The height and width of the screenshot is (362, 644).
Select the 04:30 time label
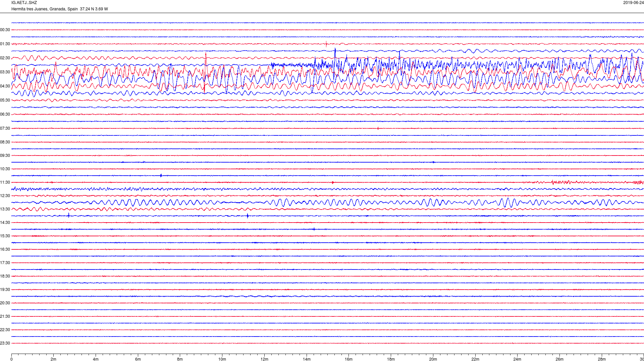pyautogui.click(x=5, y=86)
